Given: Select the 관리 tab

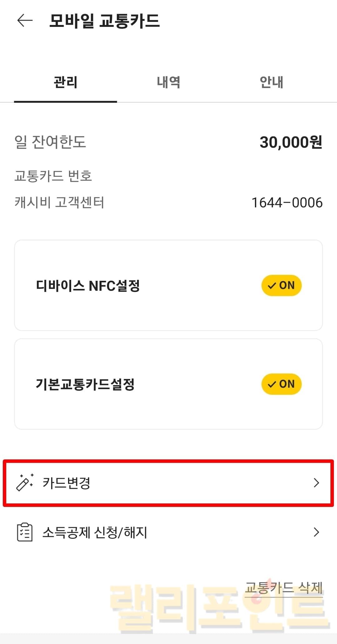Looking at the screenshot, I should pyautogui.click(x=66, y=82).
